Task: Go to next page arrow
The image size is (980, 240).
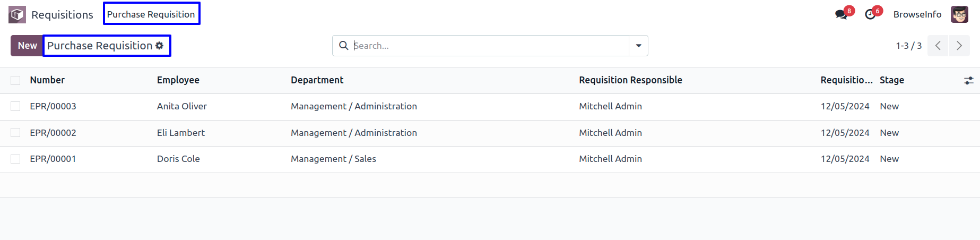Action: tap(959, 46)
